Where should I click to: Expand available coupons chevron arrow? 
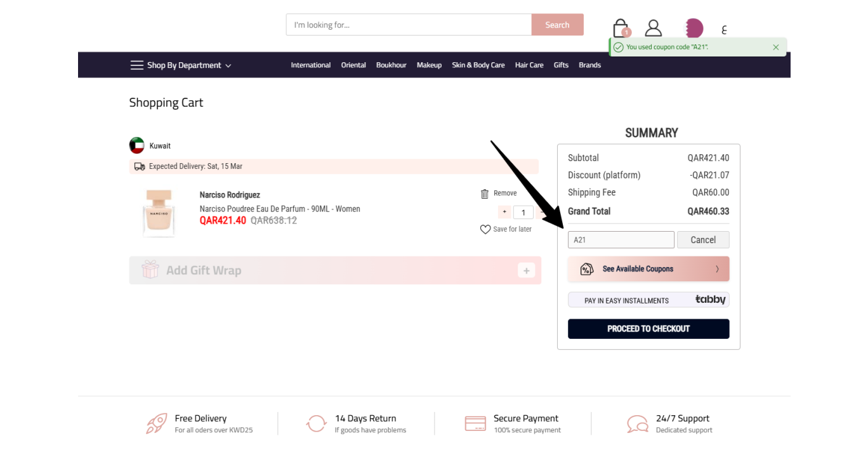pyautogui.click(x=717, y=269)
